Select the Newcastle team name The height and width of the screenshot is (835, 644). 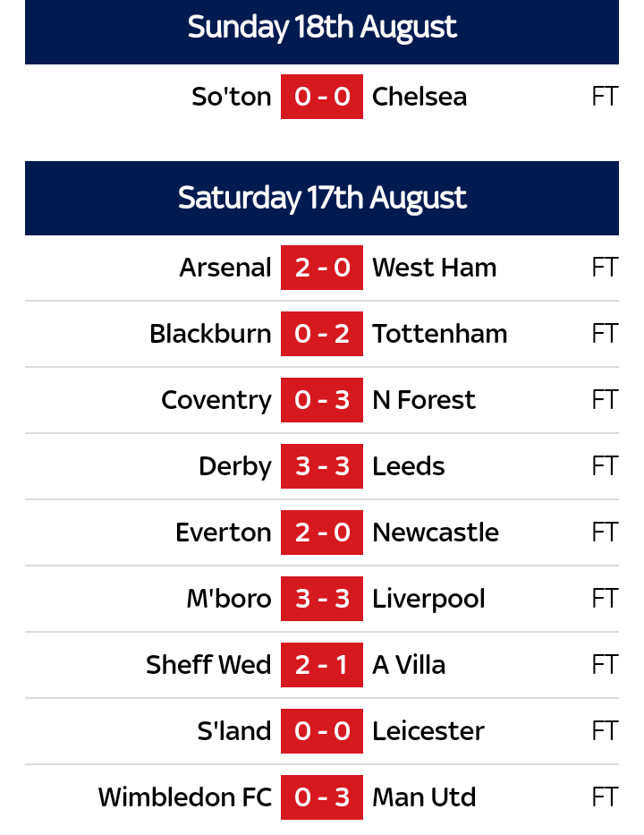(436, 533)
